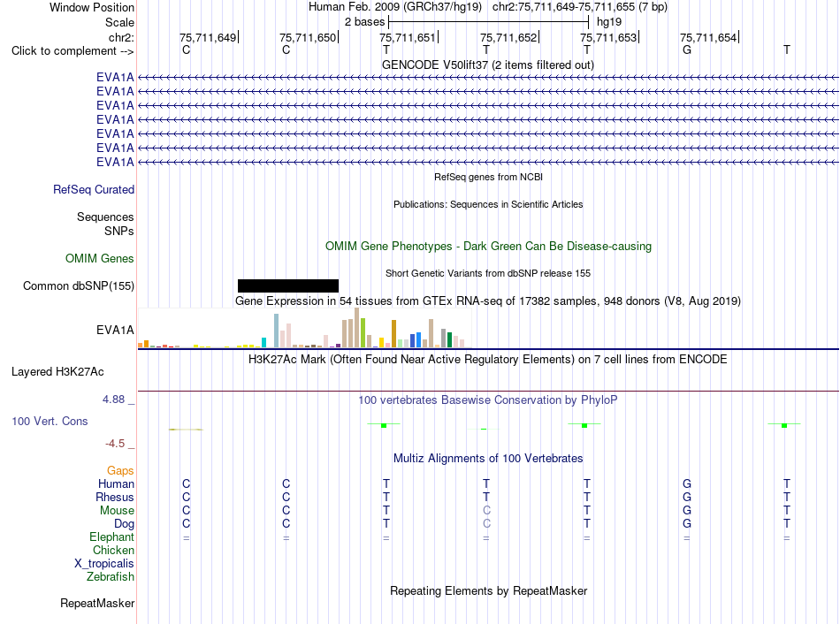Select the Zebrafish species label

111,577
